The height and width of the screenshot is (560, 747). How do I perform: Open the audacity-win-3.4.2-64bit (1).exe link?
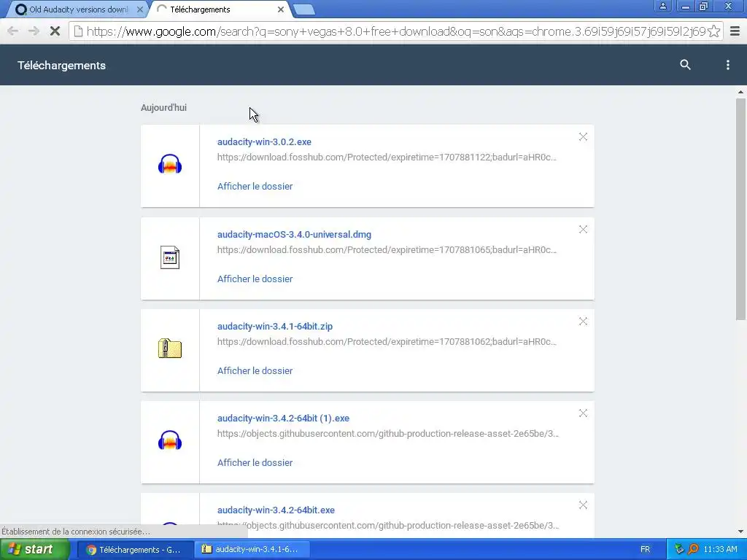(284, 418)
